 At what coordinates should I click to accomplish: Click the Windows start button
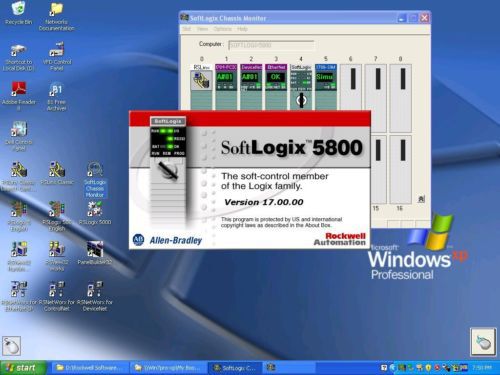[x=22, y=368]
